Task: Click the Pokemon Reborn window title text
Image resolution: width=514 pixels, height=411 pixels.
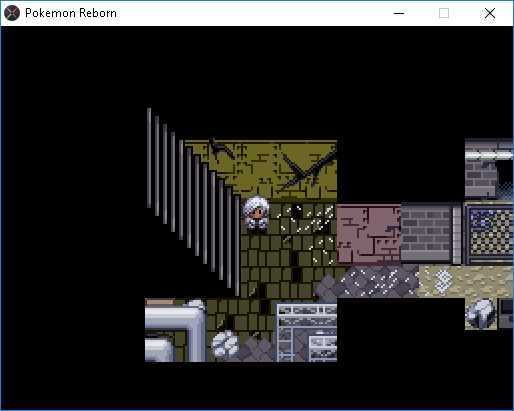Action: 71,13
